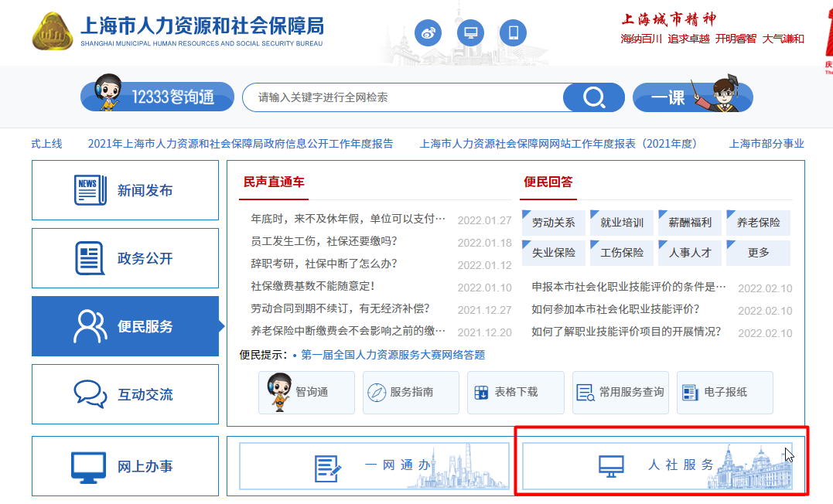
Task: Open article 社保缴费基数不能随意定！
Action: pos(312,286)
